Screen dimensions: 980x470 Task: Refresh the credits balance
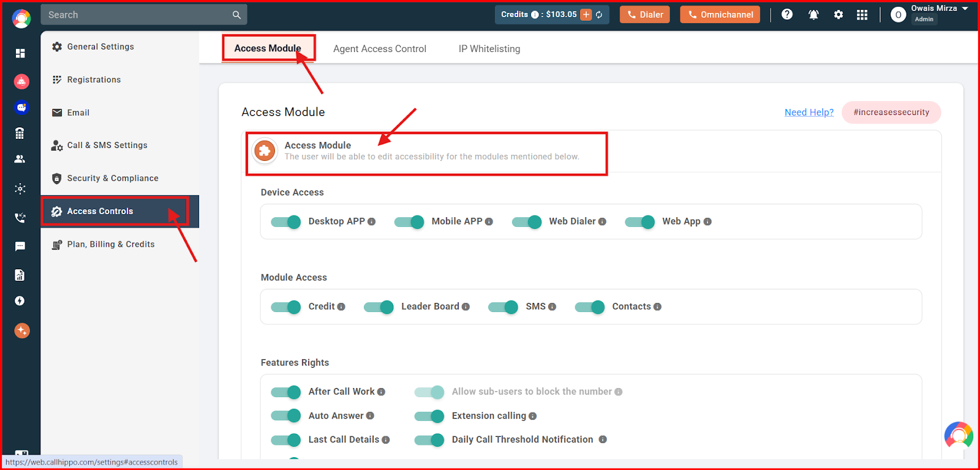(x=599, y=15)
